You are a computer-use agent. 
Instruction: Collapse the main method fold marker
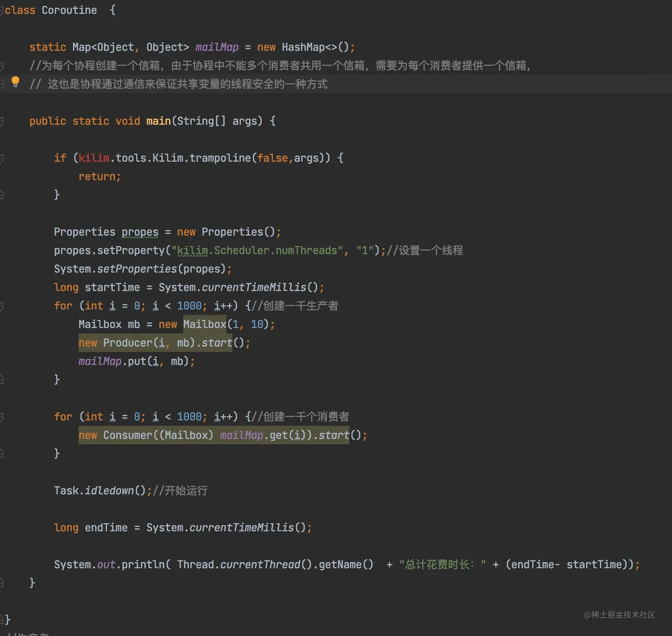(1, 121)
